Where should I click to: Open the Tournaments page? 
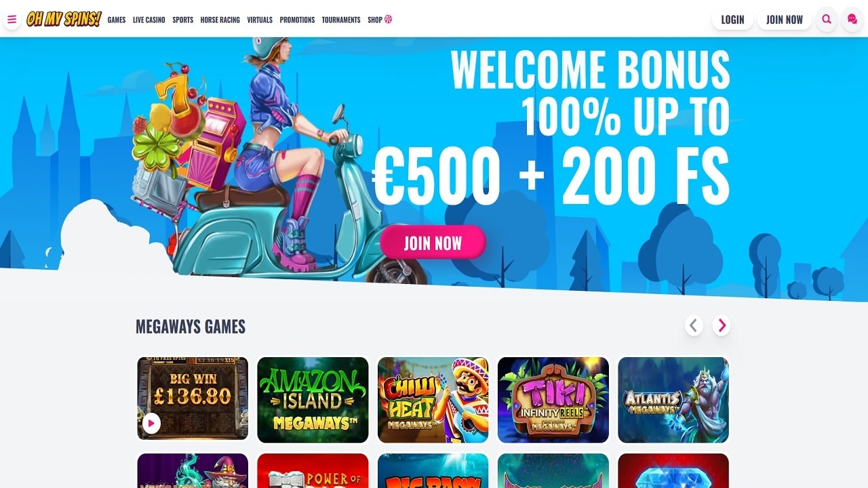341,20
